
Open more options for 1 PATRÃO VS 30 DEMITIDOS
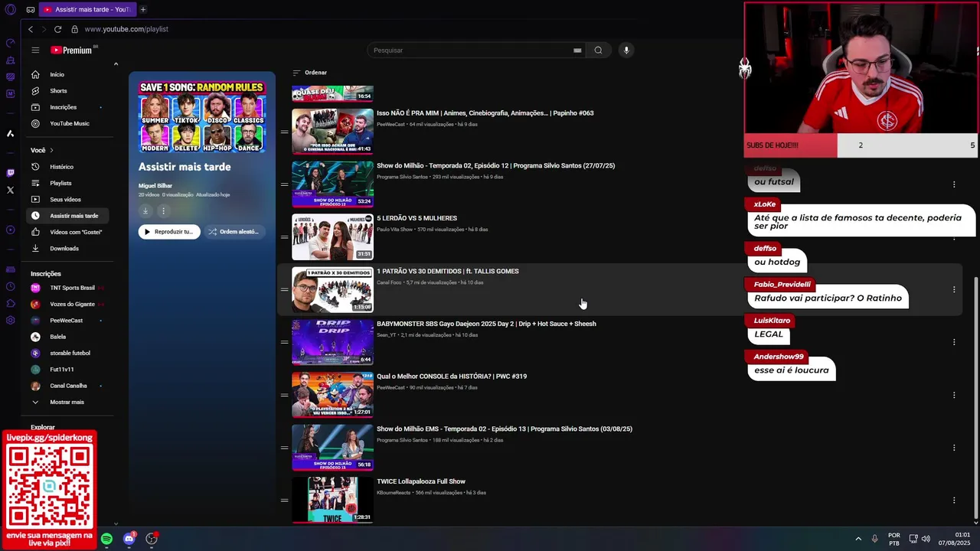954,289
